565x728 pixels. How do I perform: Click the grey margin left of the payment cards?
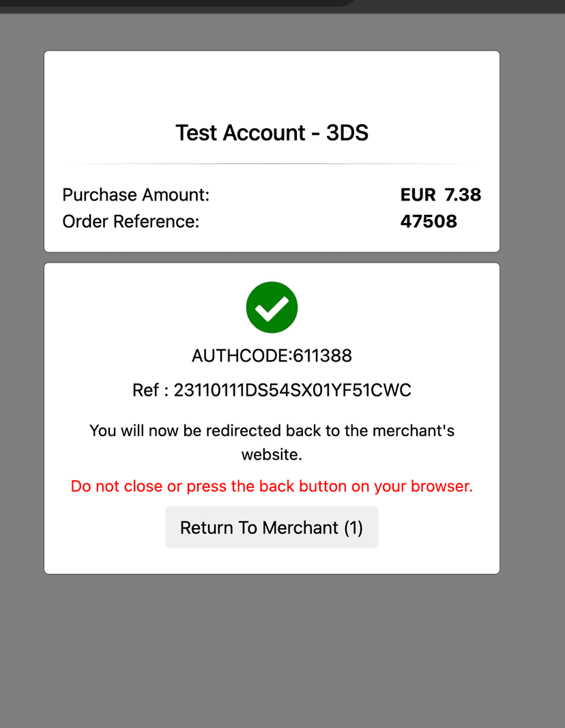[x=22, y=311]
